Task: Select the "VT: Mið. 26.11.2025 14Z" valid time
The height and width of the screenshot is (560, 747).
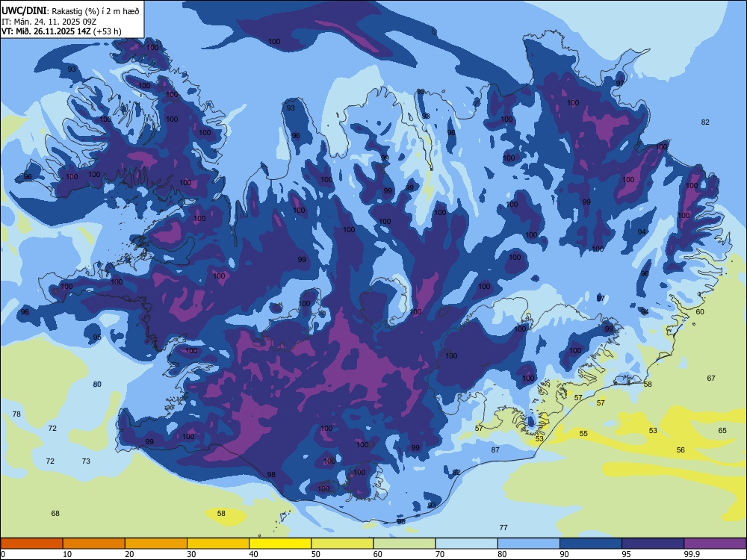Action: 46,31
